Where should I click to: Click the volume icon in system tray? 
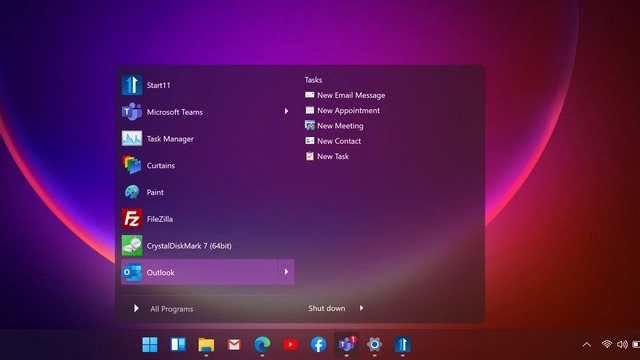point(622,345)
